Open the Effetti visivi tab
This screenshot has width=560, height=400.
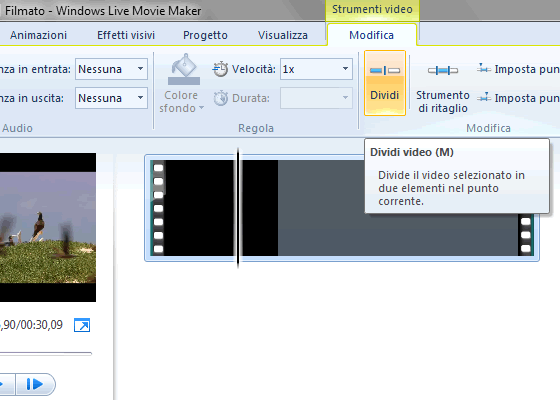pyautogui.click(x=126, y=35)
